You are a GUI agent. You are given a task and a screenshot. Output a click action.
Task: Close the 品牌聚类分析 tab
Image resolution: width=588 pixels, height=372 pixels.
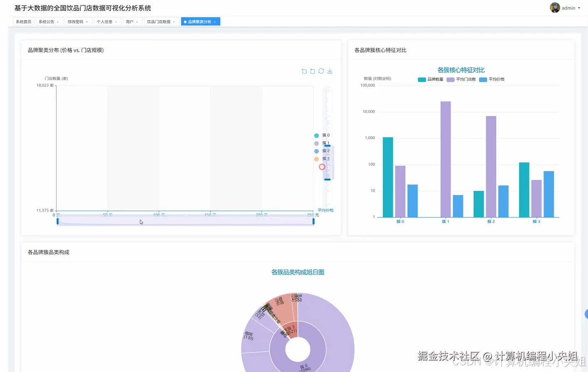215,22
